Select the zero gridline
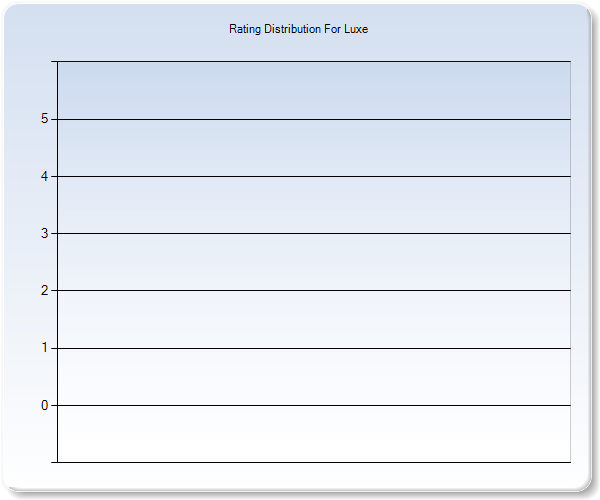The width and height of the screenshot is (600, 500). click(x=314, y=405)
